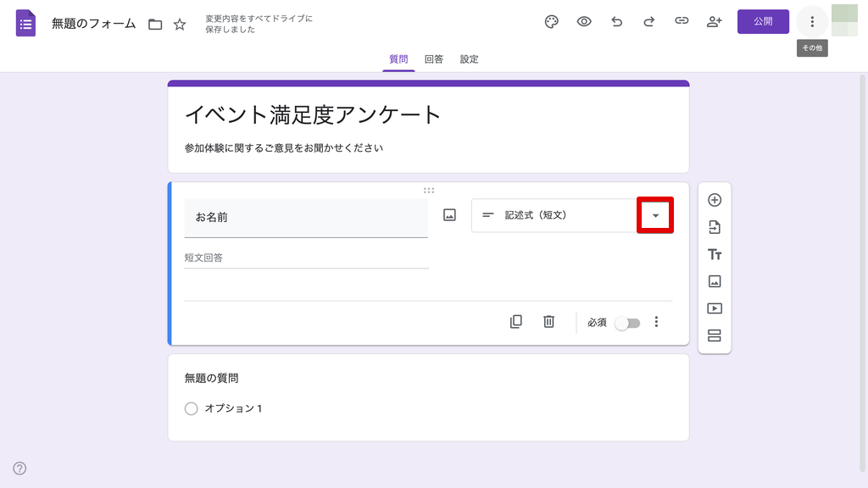
Task: Open the その他 menu in header
Action: coord(812,22)
